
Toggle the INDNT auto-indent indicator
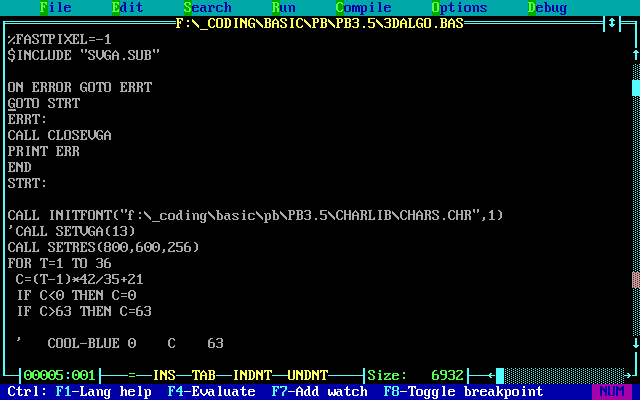click(252, 375)
